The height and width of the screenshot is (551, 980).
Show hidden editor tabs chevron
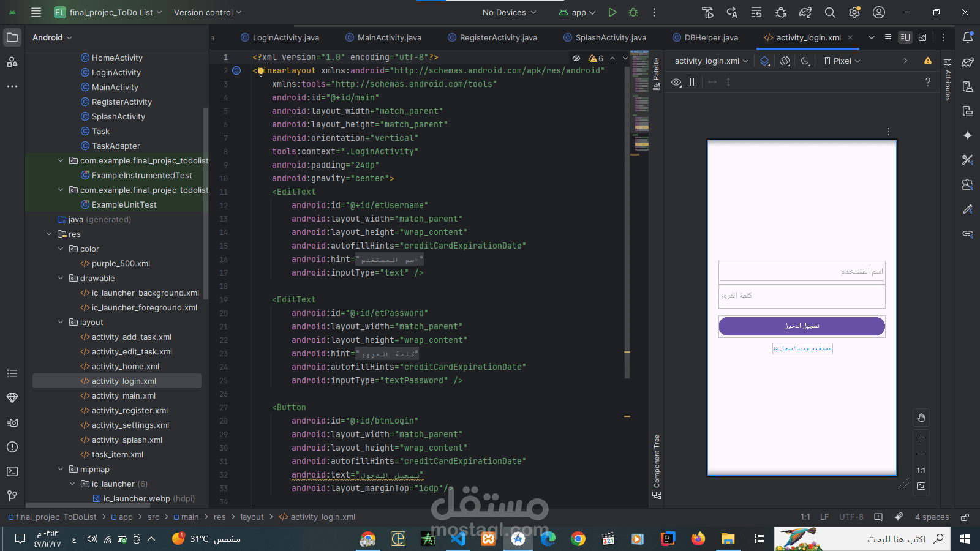coord(872,37)
